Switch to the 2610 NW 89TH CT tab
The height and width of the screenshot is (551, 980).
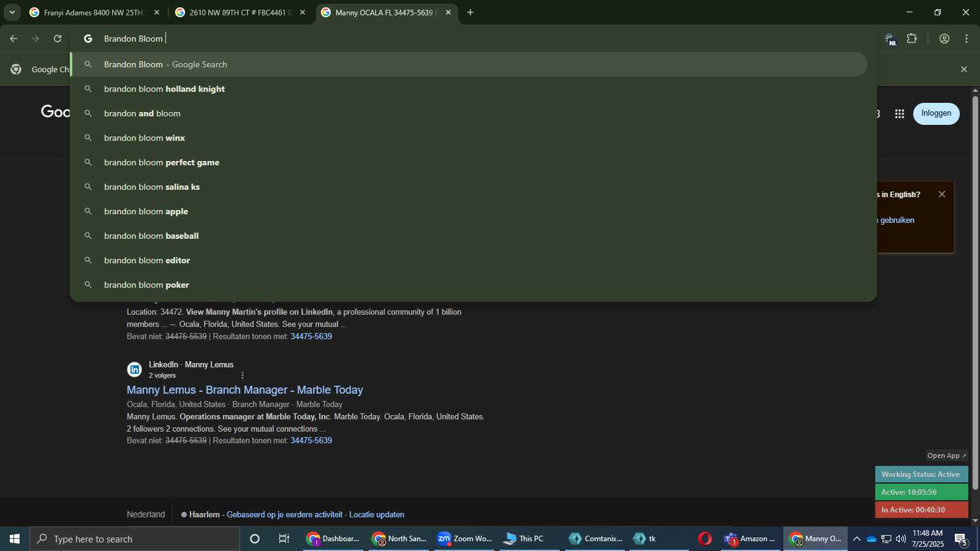(x=241, y=12)
